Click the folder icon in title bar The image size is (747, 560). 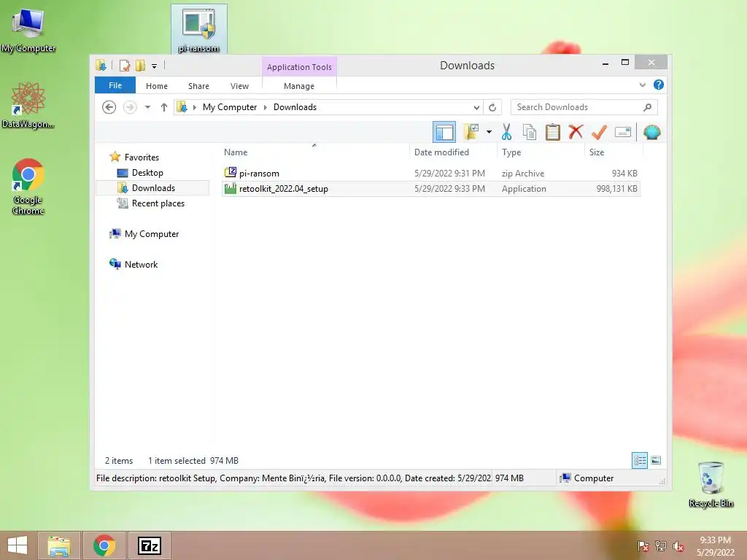click(101, 65)
